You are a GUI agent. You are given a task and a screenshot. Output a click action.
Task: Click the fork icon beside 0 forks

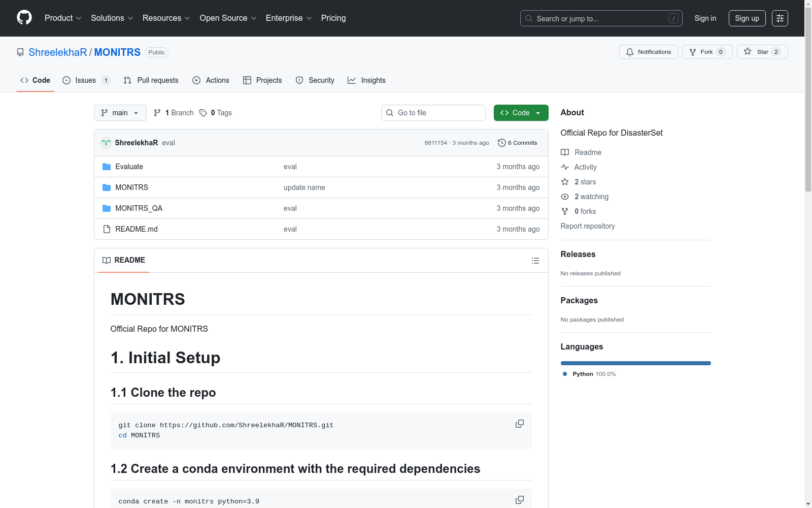(x=565, y=211)
